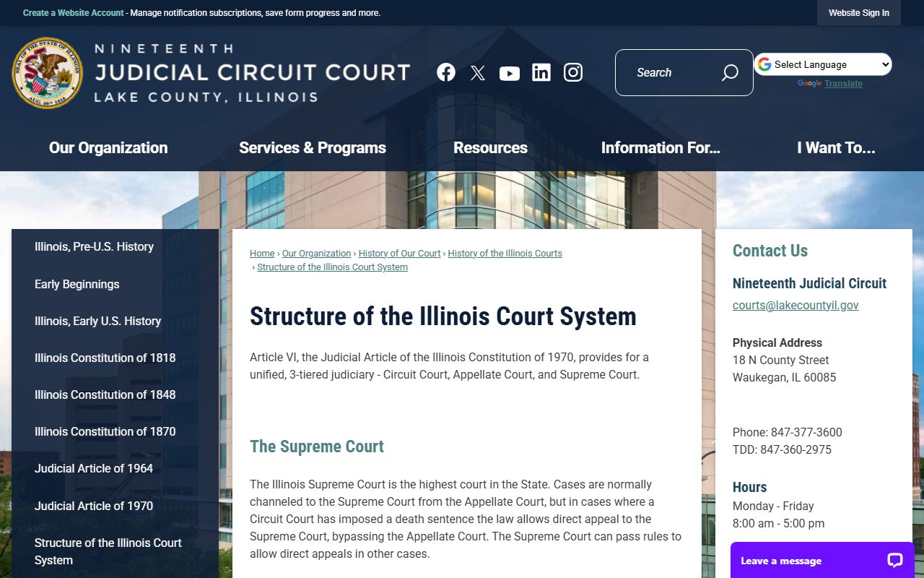The image size is (924, 578).
Task: Click the magnifying glass search icon
Action: 730,72
